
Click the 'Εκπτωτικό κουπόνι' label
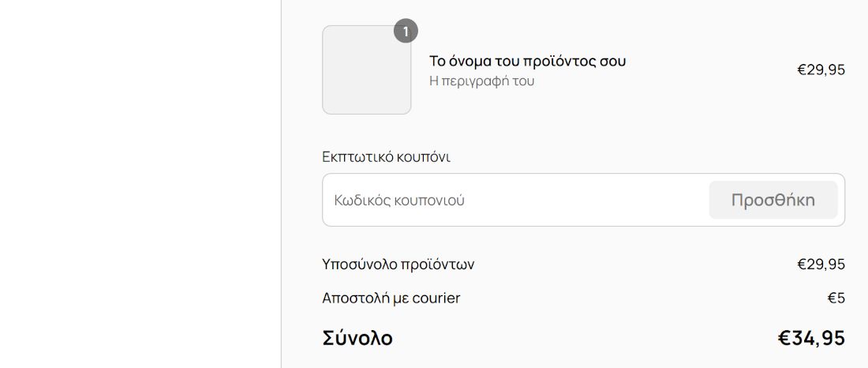point(386,156)
